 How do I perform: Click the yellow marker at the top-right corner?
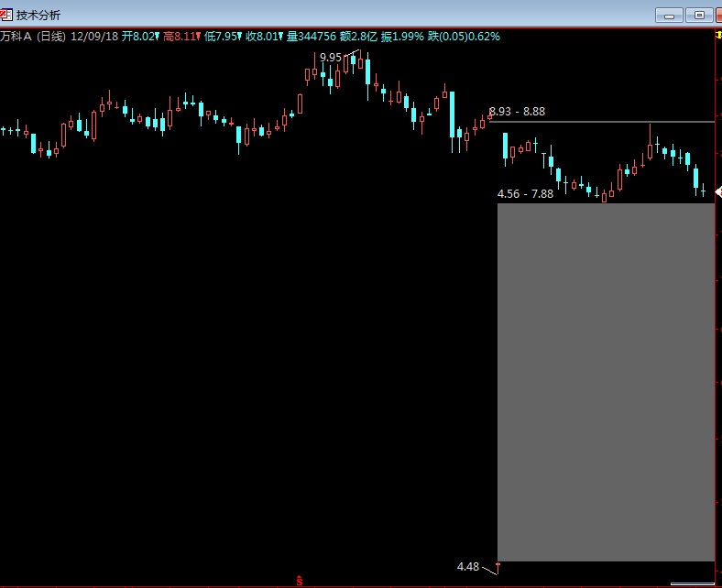[x=718, y=35]
